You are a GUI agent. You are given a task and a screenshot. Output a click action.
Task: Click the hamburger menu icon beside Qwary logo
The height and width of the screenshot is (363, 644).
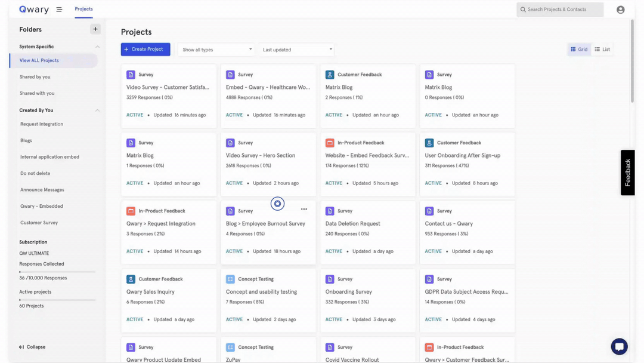59,10
